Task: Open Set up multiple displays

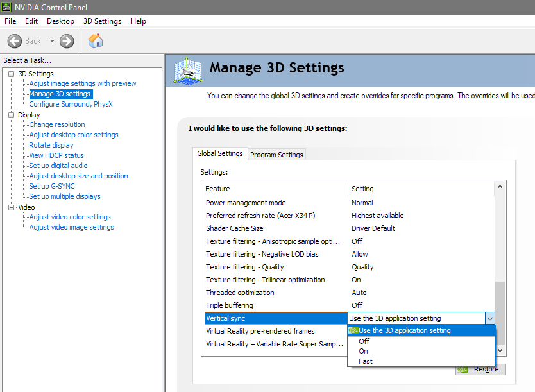Action: 65,196
